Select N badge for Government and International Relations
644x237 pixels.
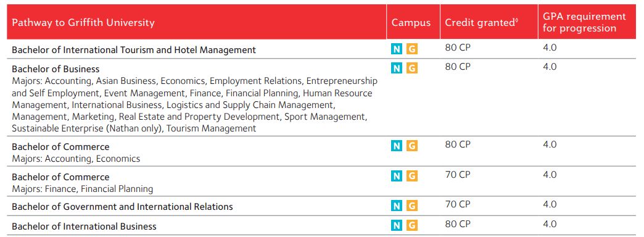coord(397,206)
